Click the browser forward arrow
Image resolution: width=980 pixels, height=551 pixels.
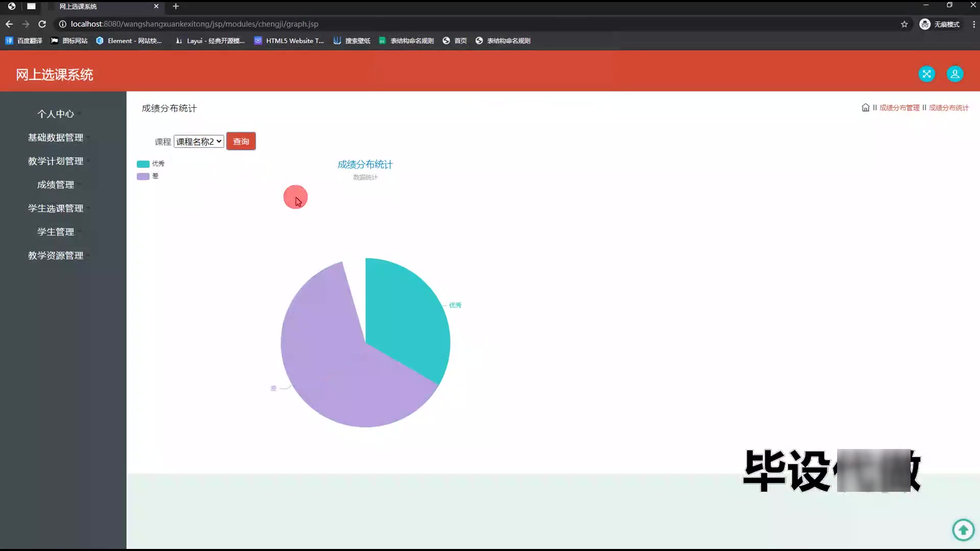(26, 24)
